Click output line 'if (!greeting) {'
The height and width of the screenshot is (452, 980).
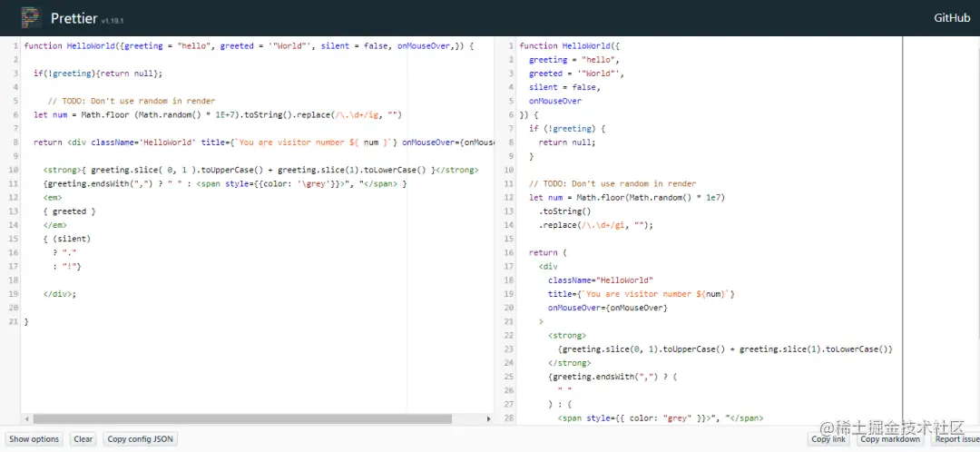[567, 128]
